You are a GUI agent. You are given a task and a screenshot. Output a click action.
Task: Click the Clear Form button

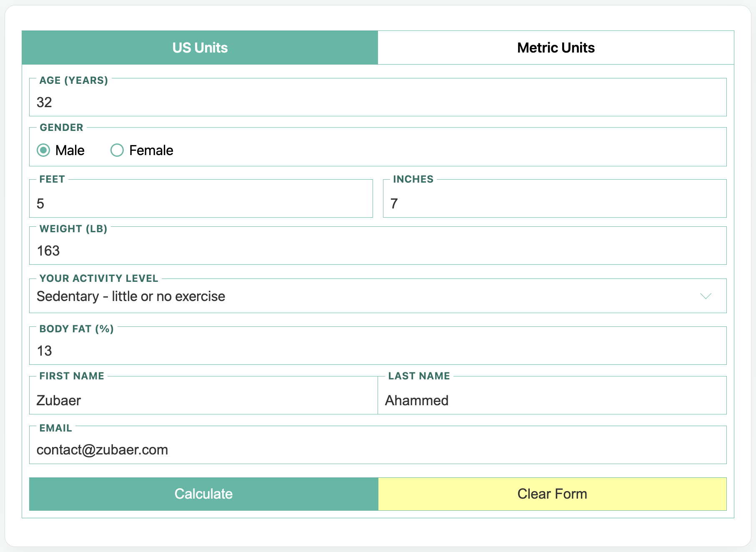[x=552, y=494]
